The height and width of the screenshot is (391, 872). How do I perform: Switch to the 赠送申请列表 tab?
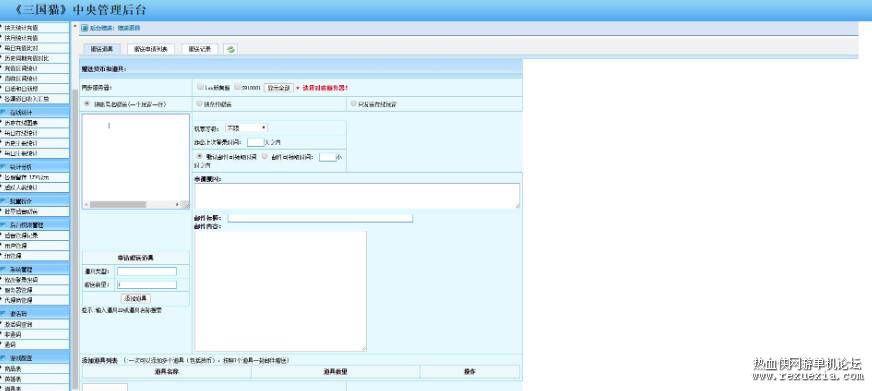[x=151, y=49]
